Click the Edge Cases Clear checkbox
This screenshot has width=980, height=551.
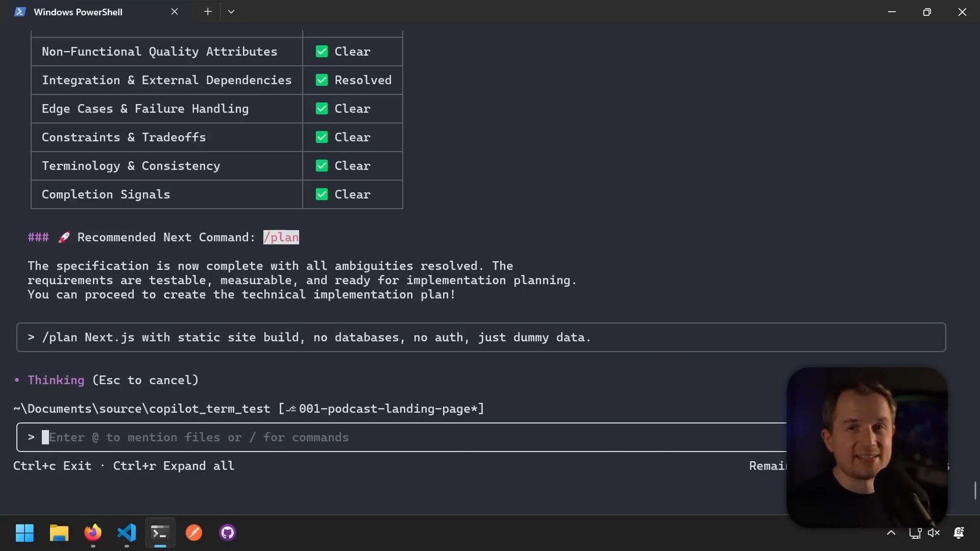[x=322, y=109]
